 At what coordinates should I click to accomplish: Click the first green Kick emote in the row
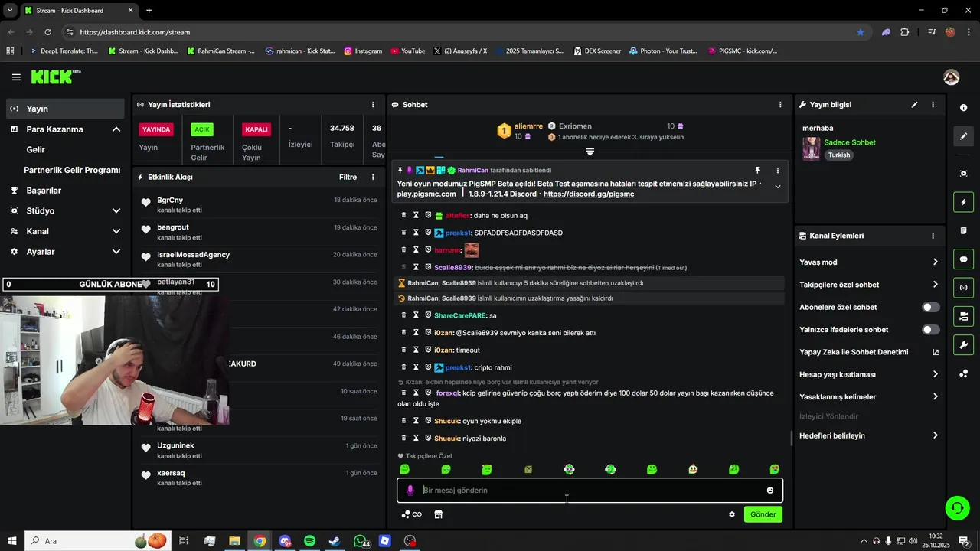[404, 469]
